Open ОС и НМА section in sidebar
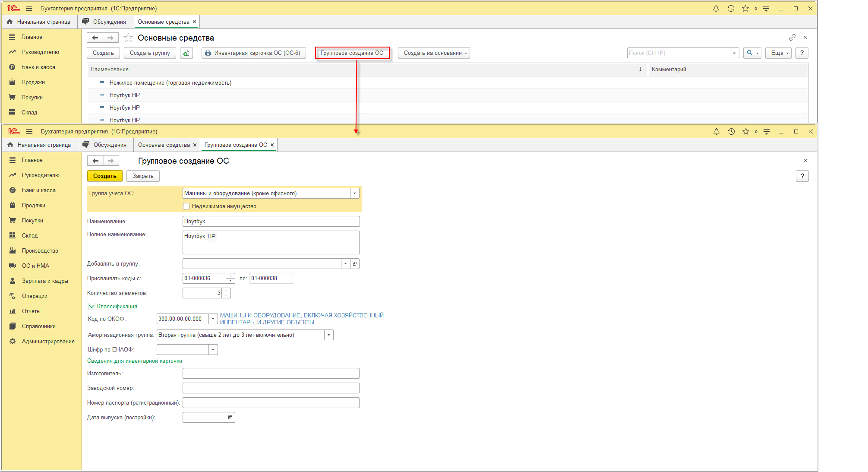 click(35, 266)
